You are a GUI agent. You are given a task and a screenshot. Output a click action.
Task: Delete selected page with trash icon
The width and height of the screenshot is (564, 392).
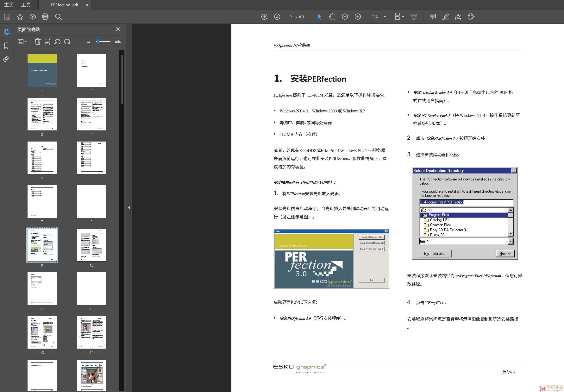[x=38, y=41]
